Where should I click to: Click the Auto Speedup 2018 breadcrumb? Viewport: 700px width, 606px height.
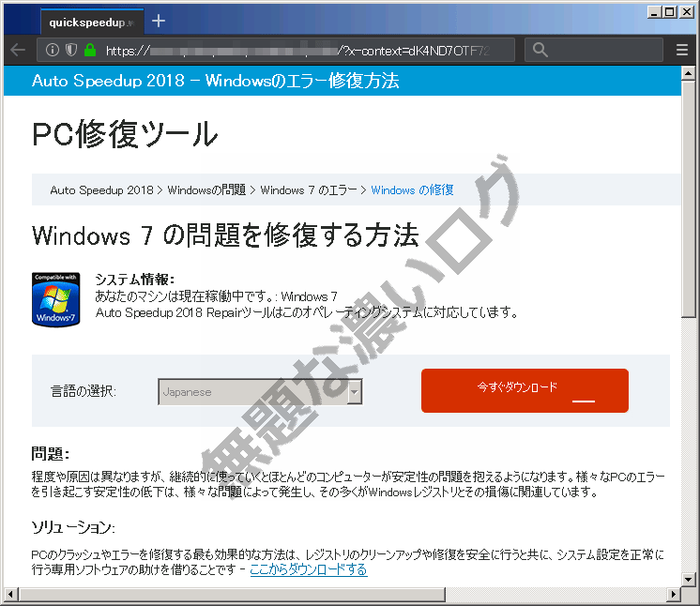(101, 190)
